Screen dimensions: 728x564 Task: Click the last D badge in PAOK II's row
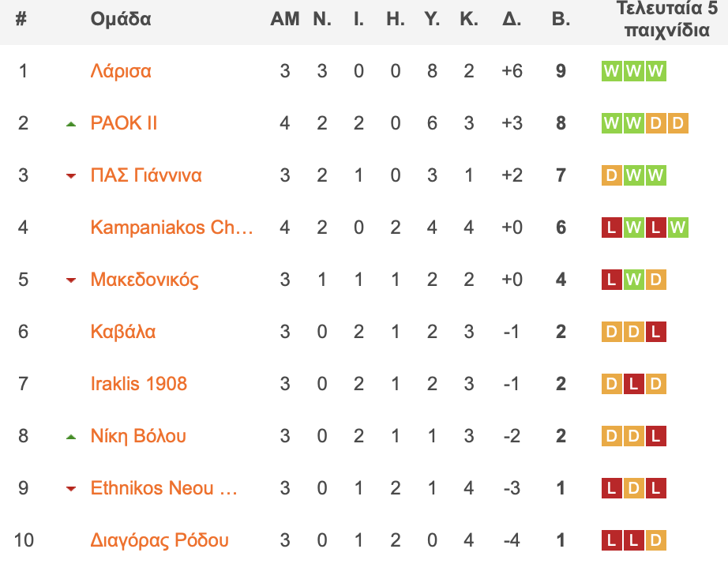click(677, 123)
